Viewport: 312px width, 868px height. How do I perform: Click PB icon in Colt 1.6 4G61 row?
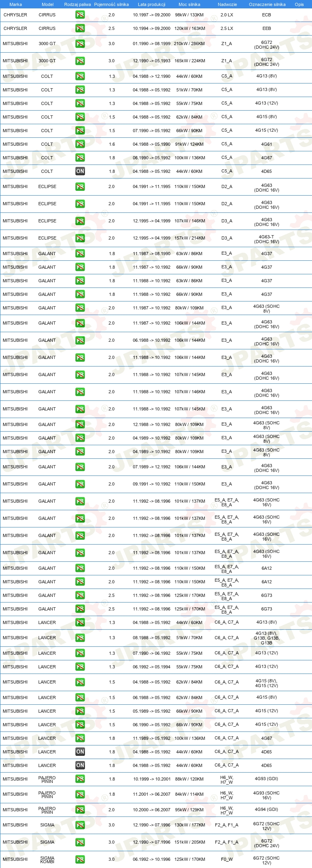pos(80,144)
